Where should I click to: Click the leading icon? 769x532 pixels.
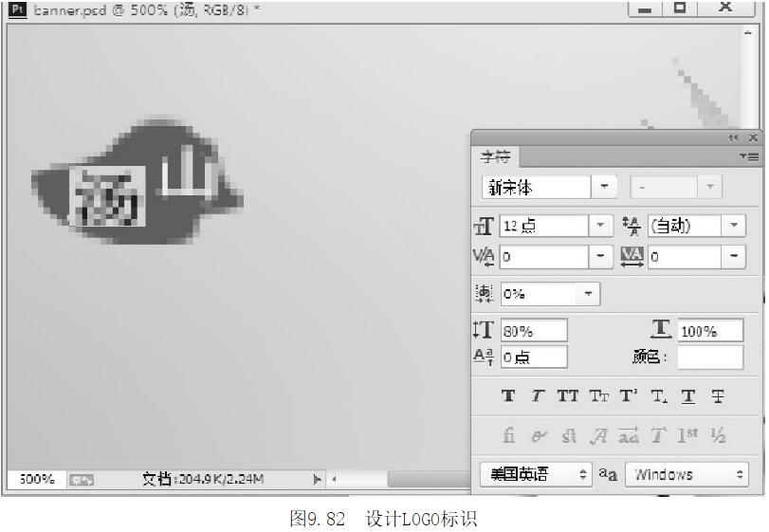[632, 226]
